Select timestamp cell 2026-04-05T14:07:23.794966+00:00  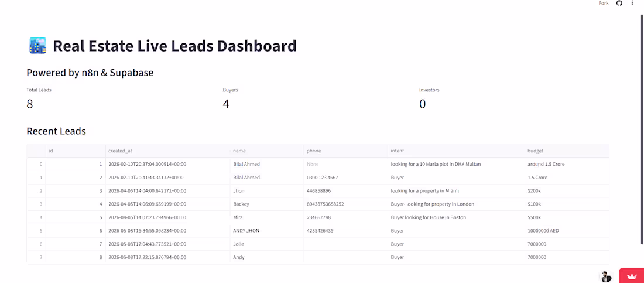click(x=168, y=217)
